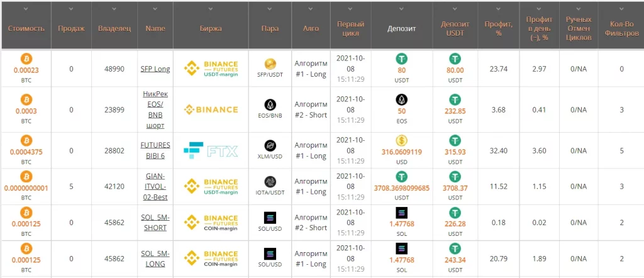Open the FUTURES BIBI 6 bot link
The width and height of the screenshot is (644, 278).
click(155, 150)
